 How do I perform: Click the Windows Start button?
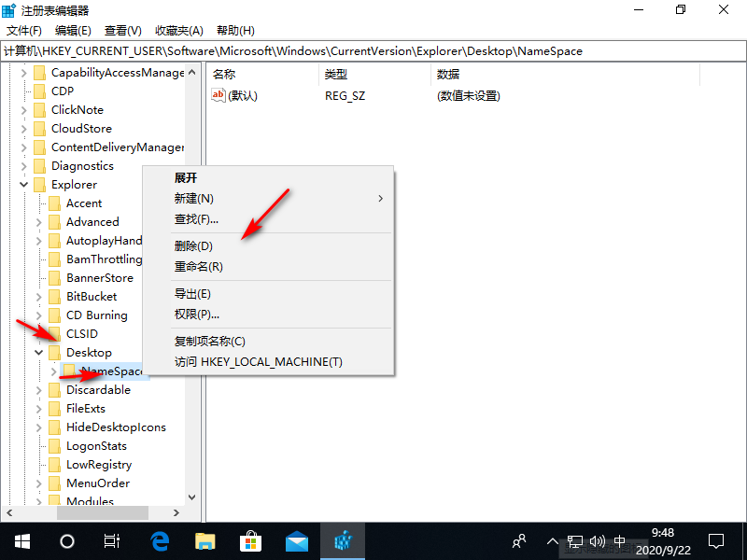pos(21,541)
